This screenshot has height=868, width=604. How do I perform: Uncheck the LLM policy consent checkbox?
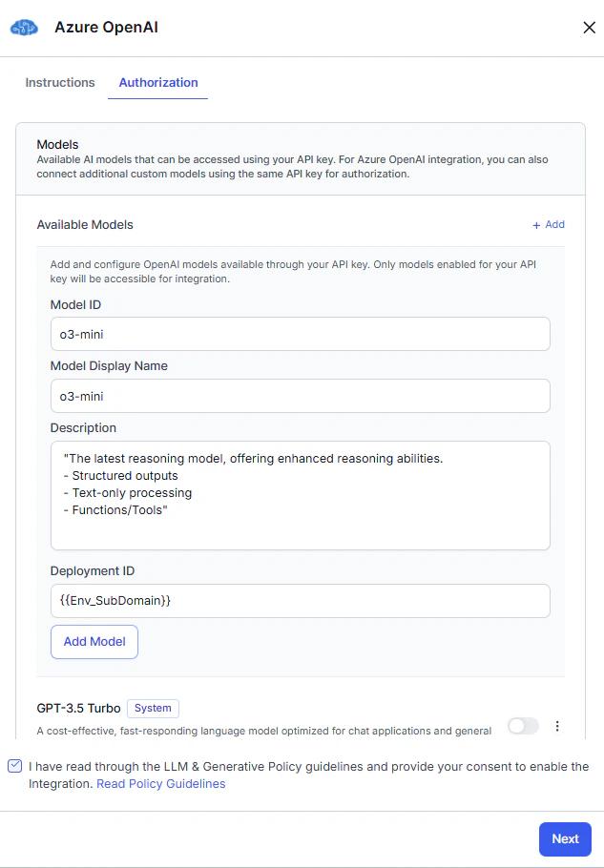coord(13,766)
